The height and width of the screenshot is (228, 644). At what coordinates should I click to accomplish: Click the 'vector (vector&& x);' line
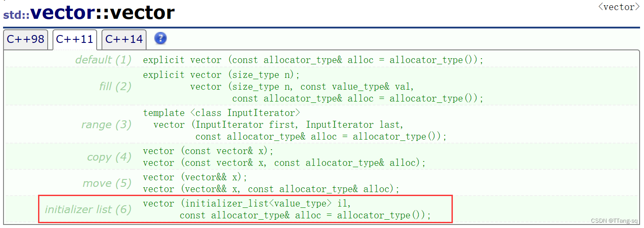[x=195, y=177]
